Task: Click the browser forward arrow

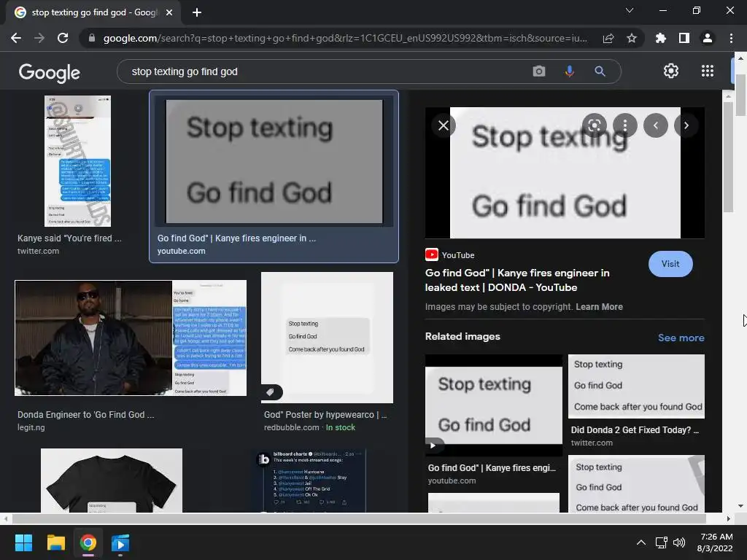Action: click(39, 38)
